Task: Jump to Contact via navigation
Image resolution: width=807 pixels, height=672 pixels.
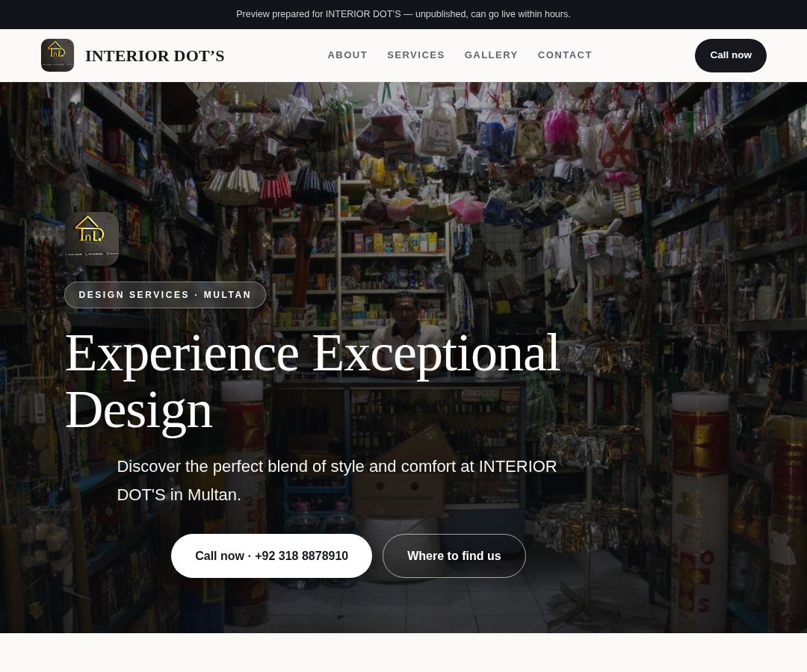Action: pos(565,55)
